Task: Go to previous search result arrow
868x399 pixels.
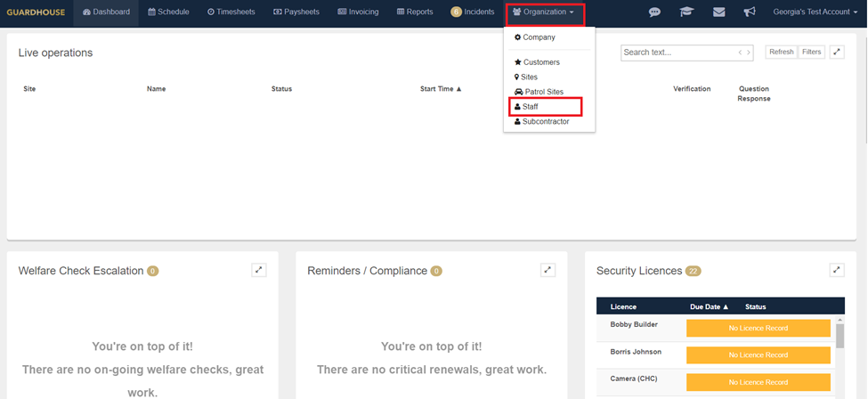Action: 740,53
